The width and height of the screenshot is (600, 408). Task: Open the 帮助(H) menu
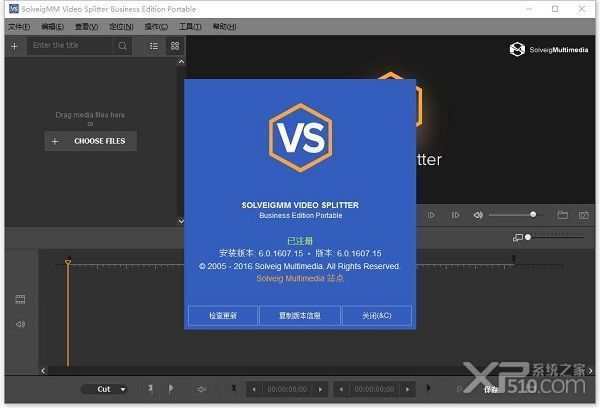(x=224, y=27)
